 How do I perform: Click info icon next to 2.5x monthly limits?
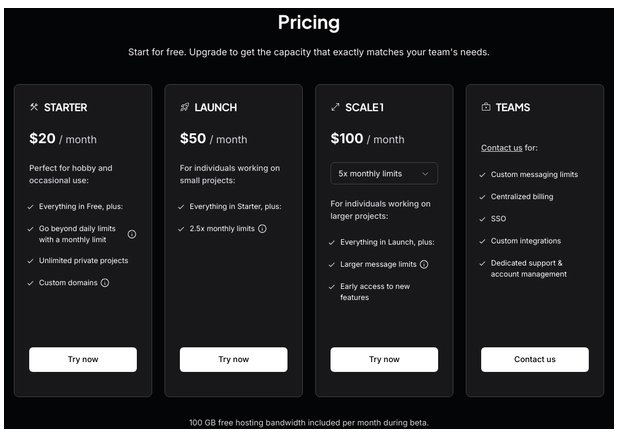click(x=262, y=229)
